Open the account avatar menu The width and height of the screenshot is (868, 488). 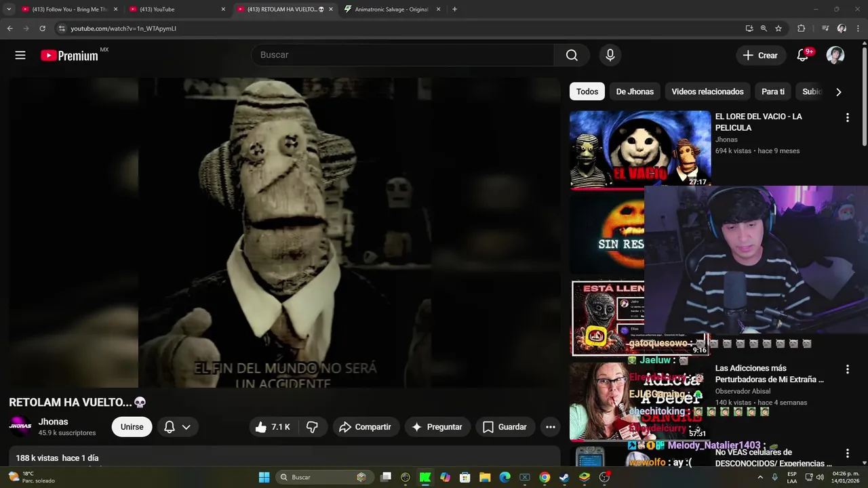(835, 56)
